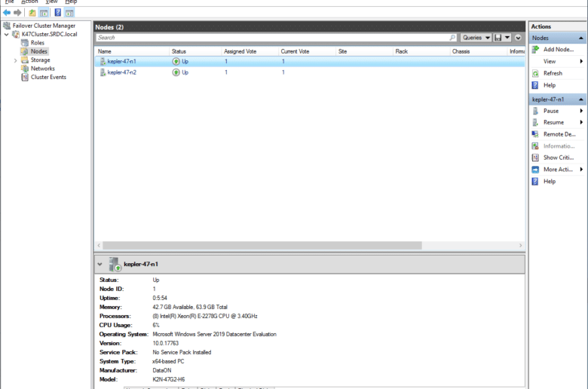Click the Refresh icon in Actions
Viewport: 588px width, 389px height.
[535, 74]
